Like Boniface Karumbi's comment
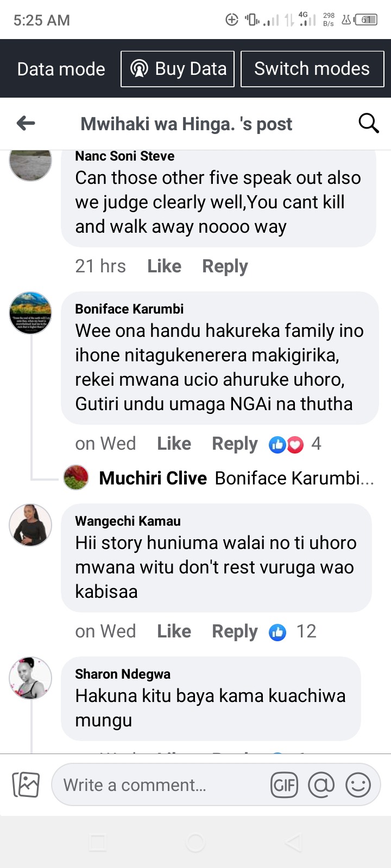391x868 pixels. click(x=174, y=444)
